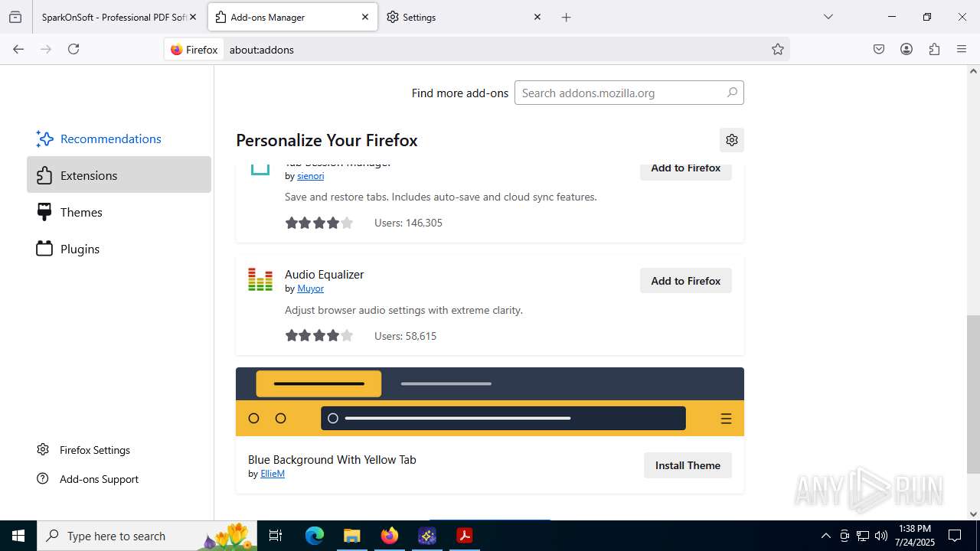
Task: List all tabs dropdown arrow
Action: point(828,17)
